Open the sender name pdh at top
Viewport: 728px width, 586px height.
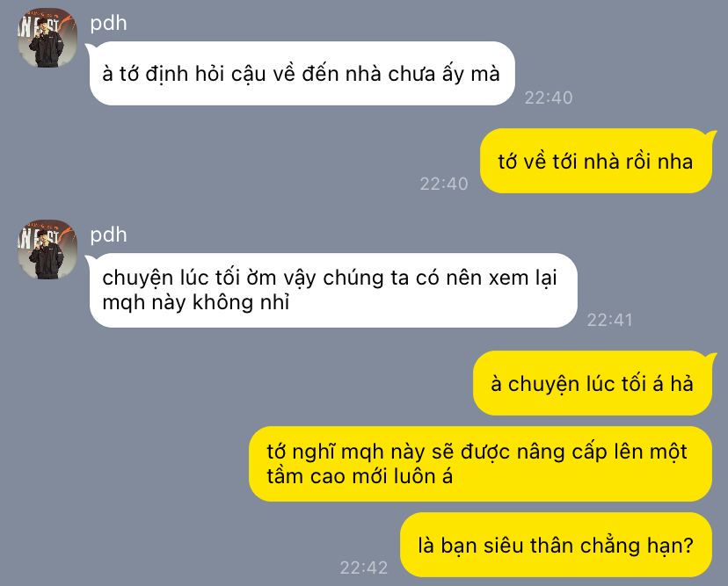pos(108,23)
